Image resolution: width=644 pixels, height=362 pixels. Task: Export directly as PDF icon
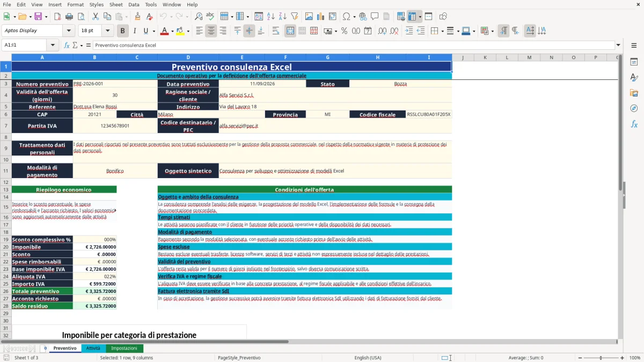click(x=57, y=17)
